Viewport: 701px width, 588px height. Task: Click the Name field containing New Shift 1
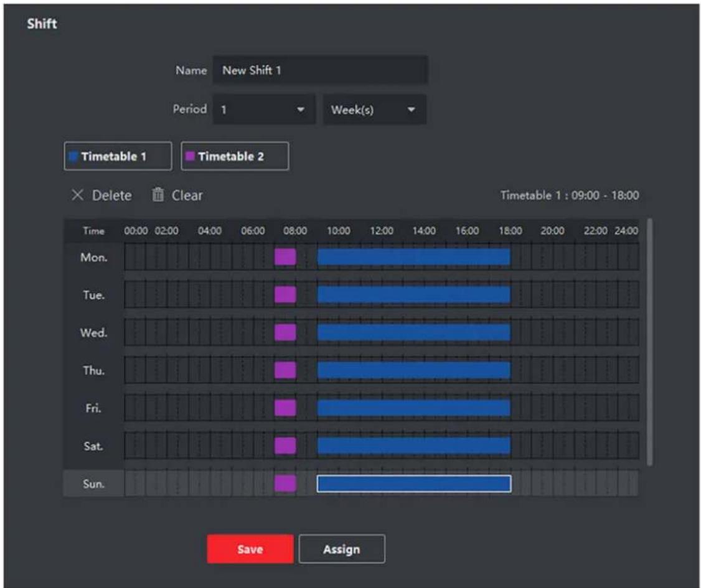click(x=320, y=70)
